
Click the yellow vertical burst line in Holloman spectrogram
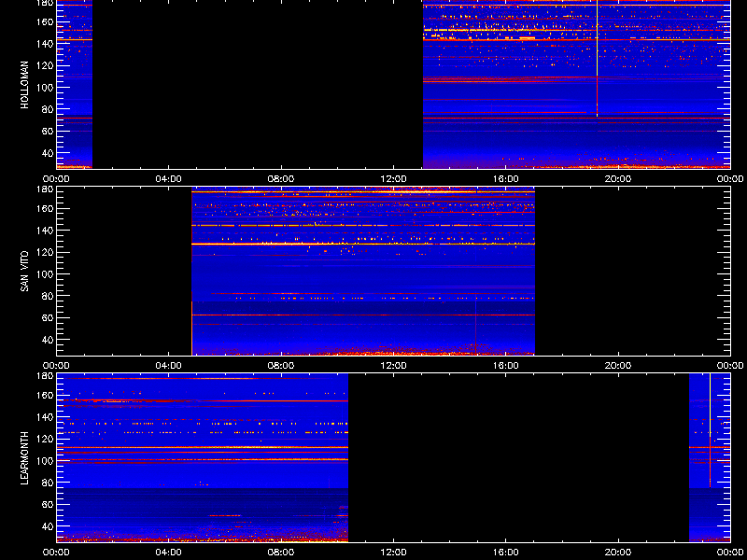click(x=597, y=58)
